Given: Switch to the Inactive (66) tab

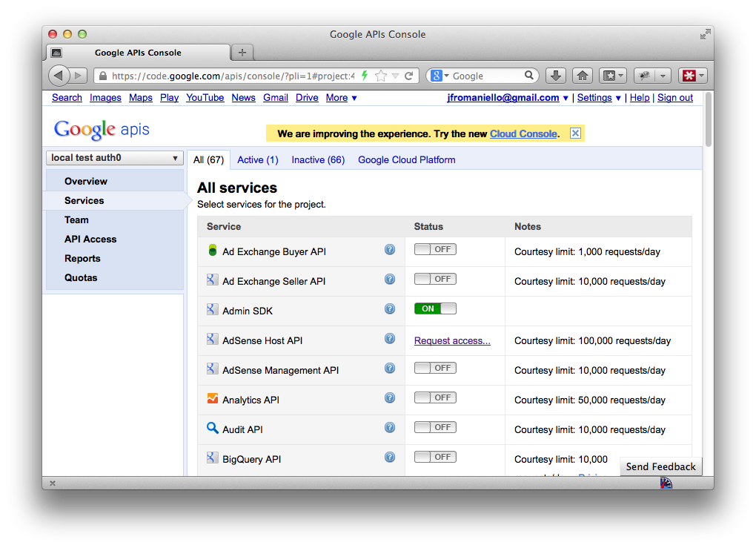Looking at the screenshot, I should [318, 159].
